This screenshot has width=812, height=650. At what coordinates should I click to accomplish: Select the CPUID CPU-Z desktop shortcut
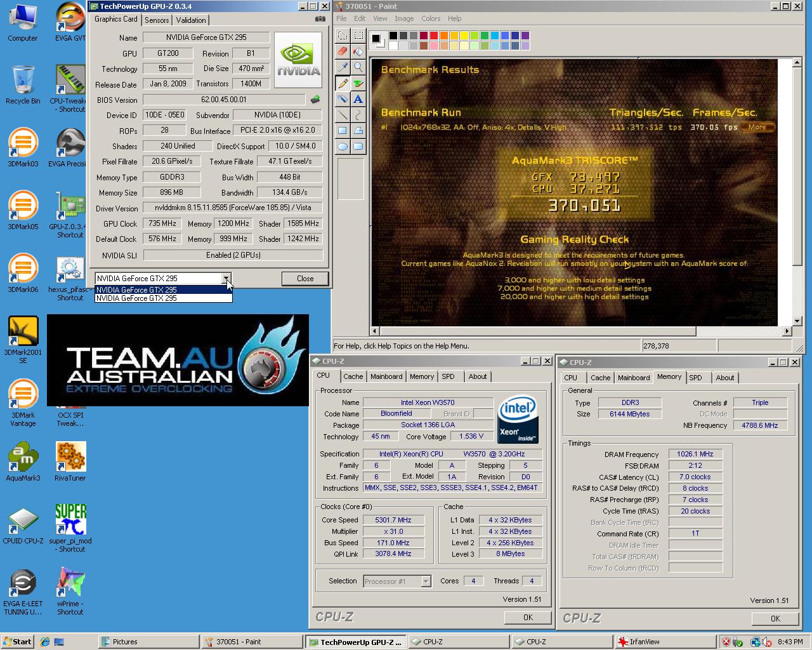pyautogui.click(x=23, y=525)
